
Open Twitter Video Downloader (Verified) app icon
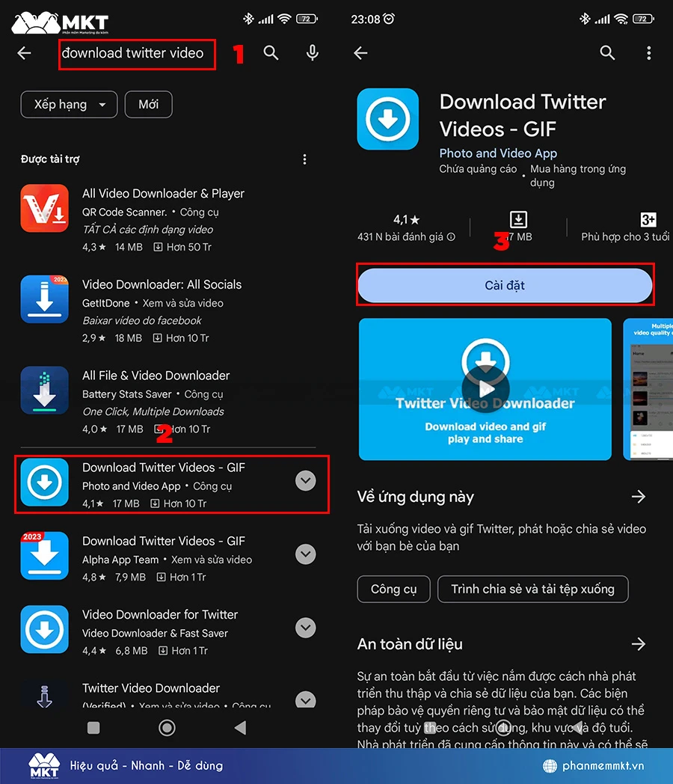tap(44, 694)
